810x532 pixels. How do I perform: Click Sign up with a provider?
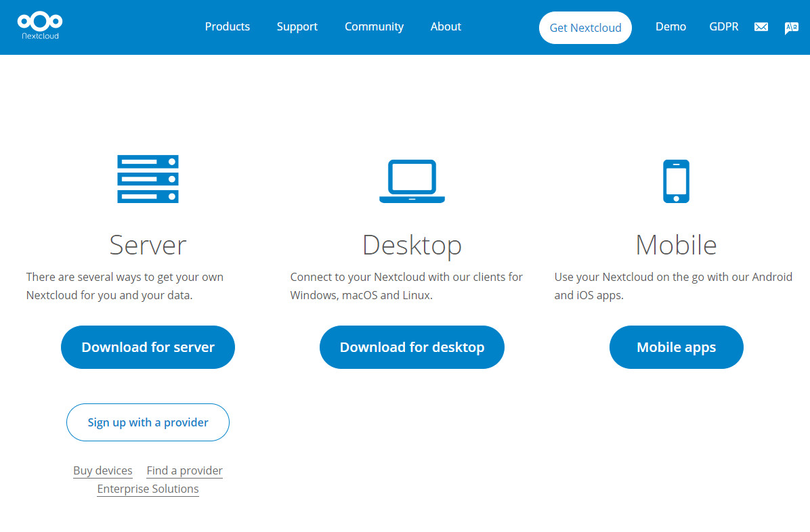point(148,422)
